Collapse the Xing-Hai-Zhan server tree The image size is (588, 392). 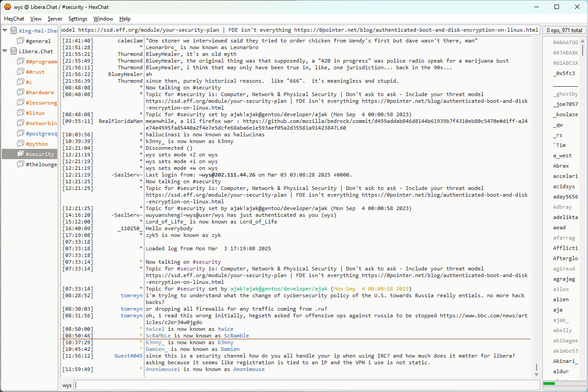(5, 30)
